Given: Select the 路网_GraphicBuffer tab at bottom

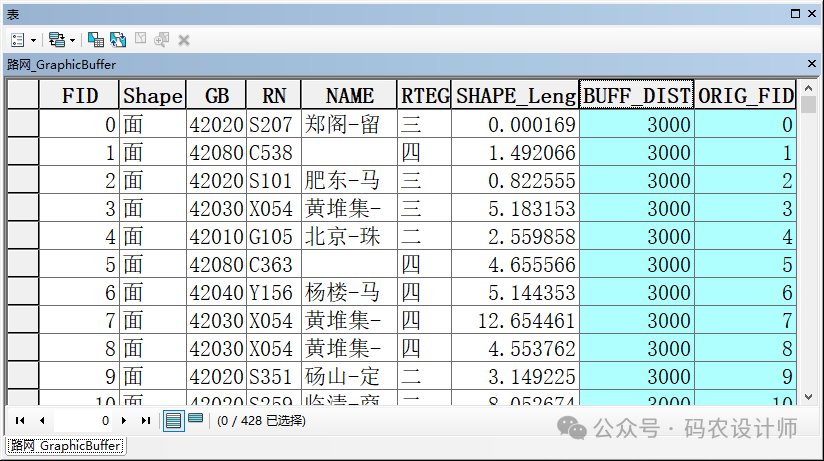Looking at the screenshot, I should [65, 446].
